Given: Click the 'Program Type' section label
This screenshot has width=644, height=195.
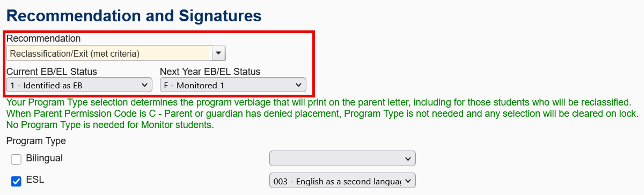Looking at the screenshot, I should coord(36,141).
